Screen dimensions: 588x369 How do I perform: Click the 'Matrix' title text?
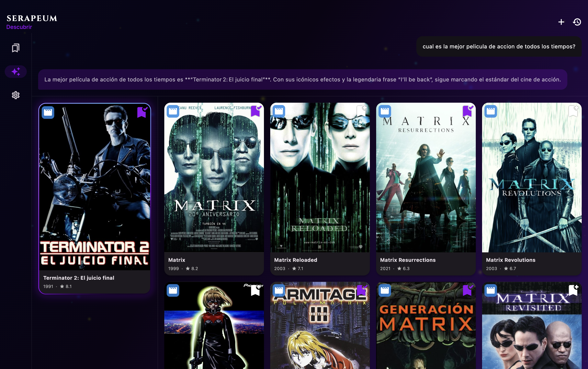(177, 260)
